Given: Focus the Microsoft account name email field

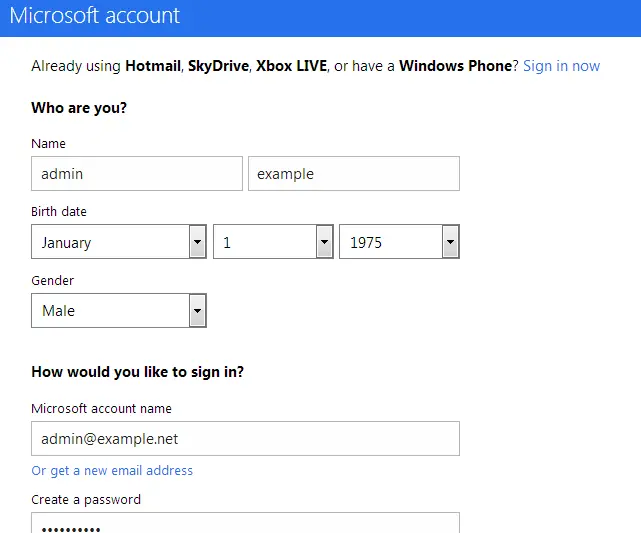Looking at the screenshot, I should [x=245, y=439].
